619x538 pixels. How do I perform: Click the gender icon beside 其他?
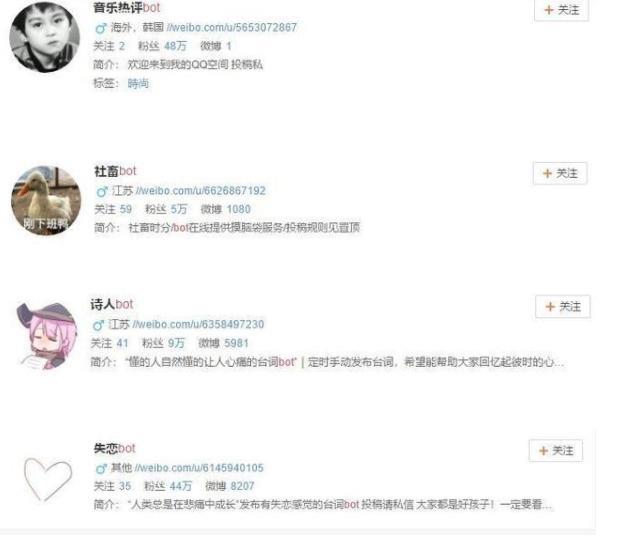[101, 469]
